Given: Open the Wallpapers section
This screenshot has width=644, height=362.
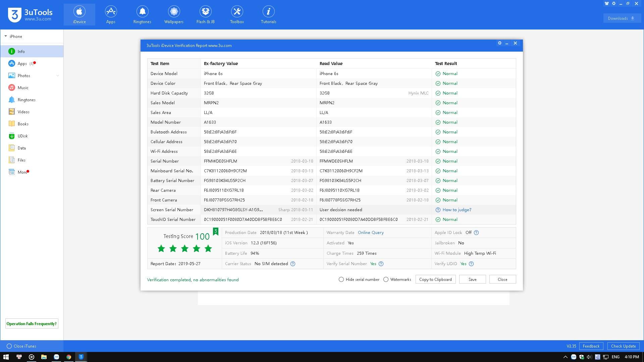Looking at the screenshot, I should tap(174, 15).
